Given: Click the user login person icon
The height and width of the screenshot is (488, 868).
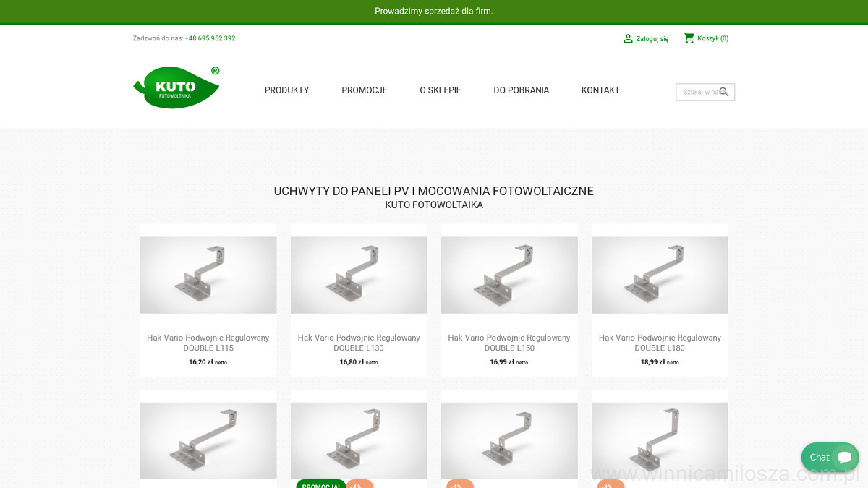Looking at the screenshot, I should [628, 38].
